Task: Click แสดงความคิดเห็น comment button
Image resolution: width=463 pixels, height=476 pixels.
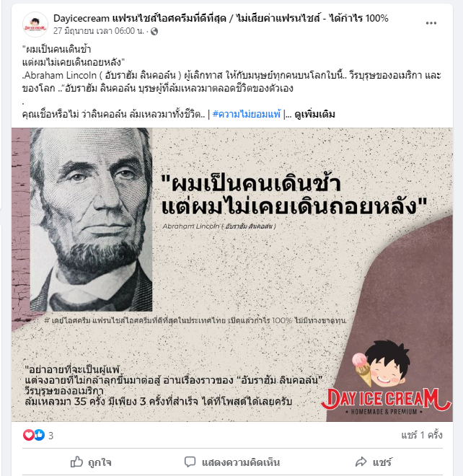Action: click(241, 462)
